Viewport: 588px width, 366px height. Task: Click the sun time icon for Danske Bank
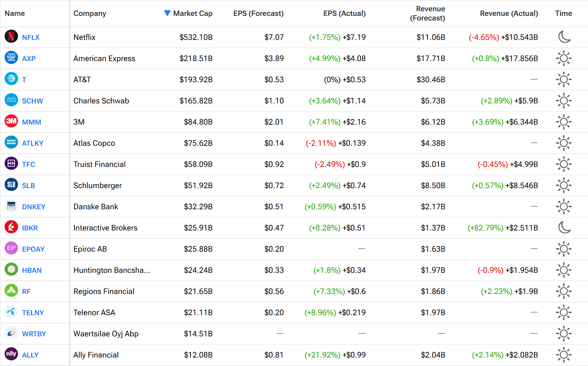pyautogui.click(x=564, y=206)
